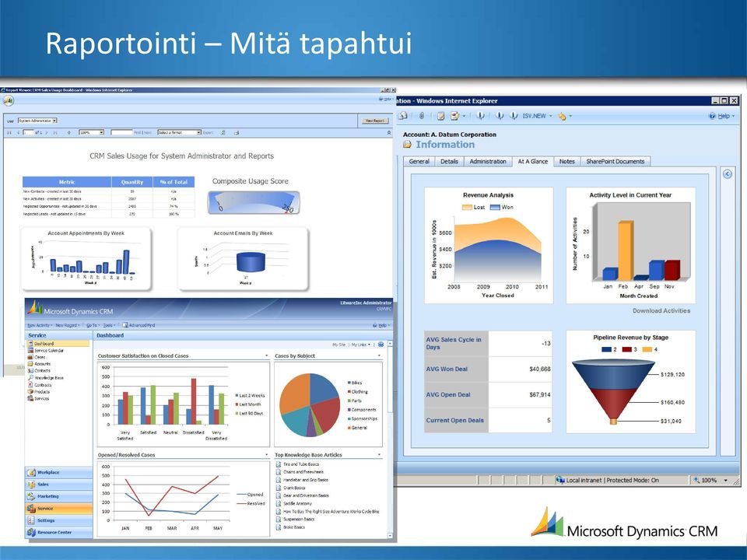Screen dimensions: 747x560
Task: Click the Advanced Find icon
Action: coord(125,325)
